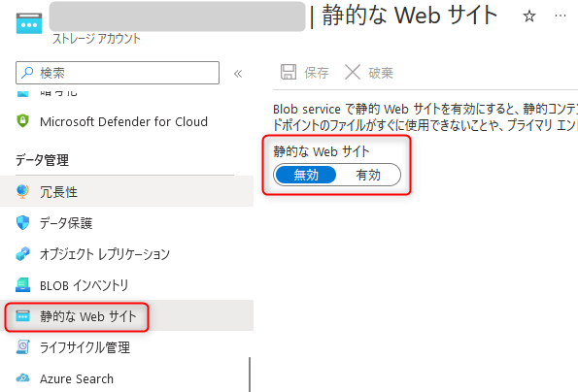Click the Microsoft Defender shield icon

click(x=23, y=120)
